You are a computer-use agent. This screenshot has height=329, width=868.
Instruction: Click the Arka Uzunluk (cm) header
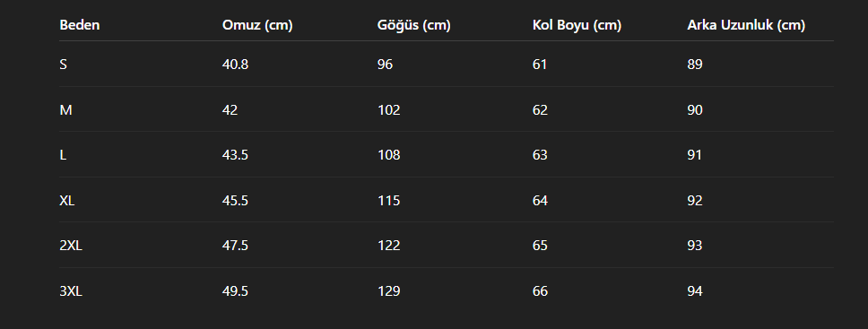746,25
